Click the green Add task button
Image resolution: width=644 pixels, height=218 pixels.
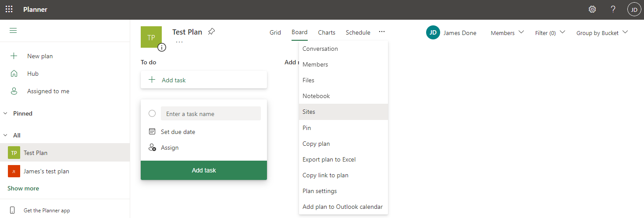pos(204,170)
